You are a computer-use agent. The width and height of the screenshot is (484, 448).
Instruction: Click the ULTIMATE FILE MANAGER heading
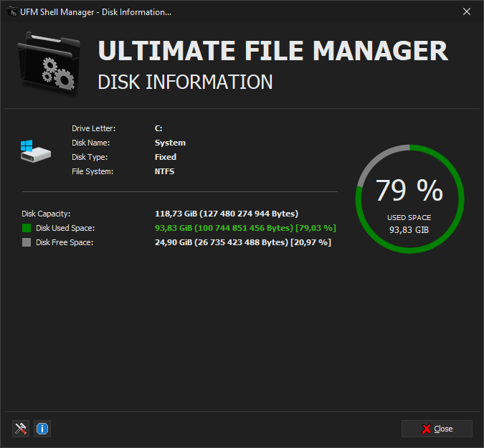tap(273, 51)
